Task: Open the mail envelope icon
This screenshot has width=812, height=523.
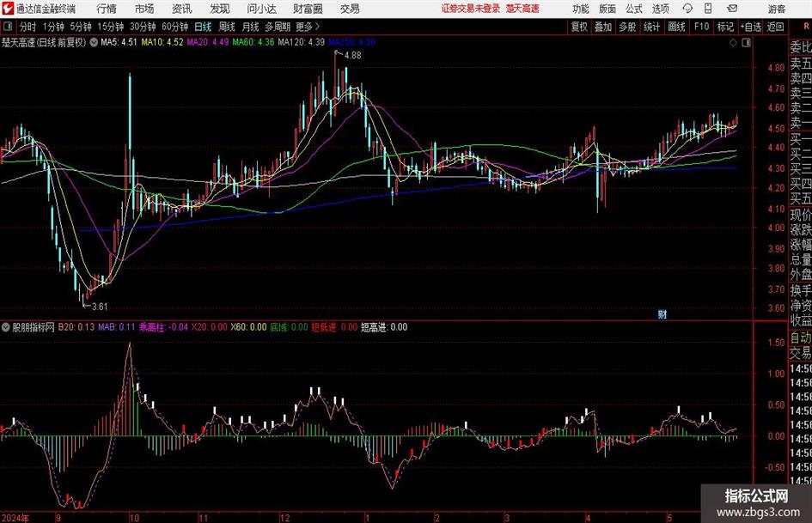Action: [732, 9]
